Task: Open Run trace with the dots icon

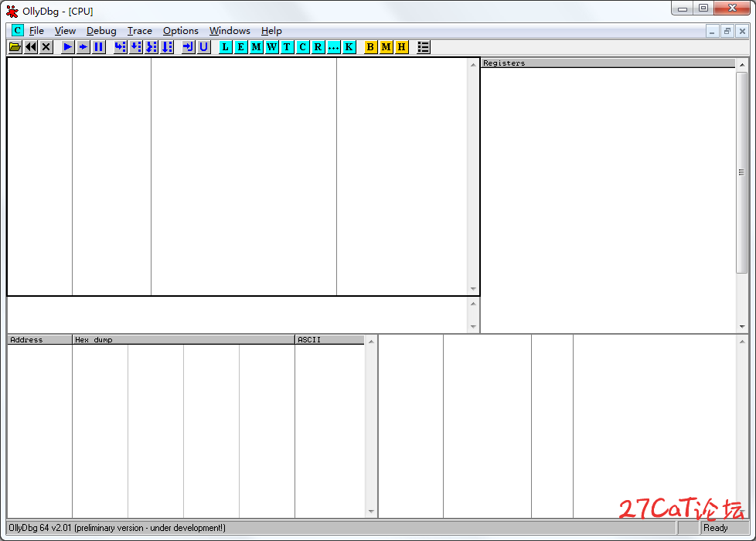Action: point(333,47)
